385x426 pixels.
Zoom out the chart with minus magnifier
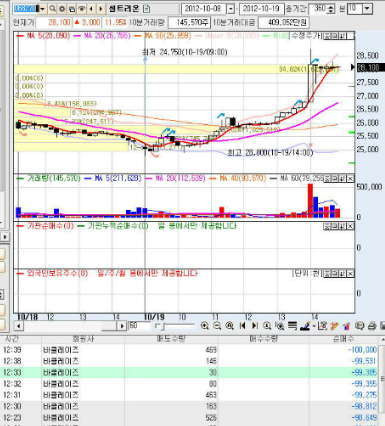click(x=217, y=326)
